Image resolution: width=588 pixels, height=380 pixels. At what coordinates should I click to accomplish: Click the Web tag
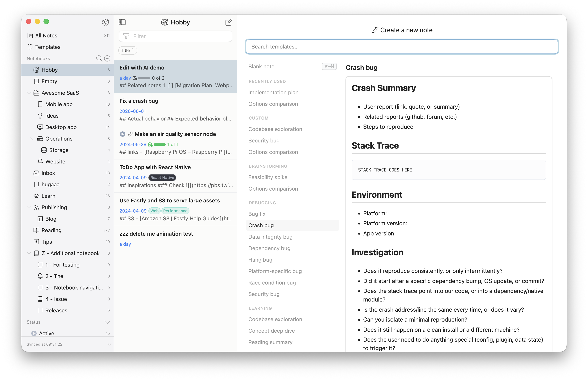[x=154, y=211]
